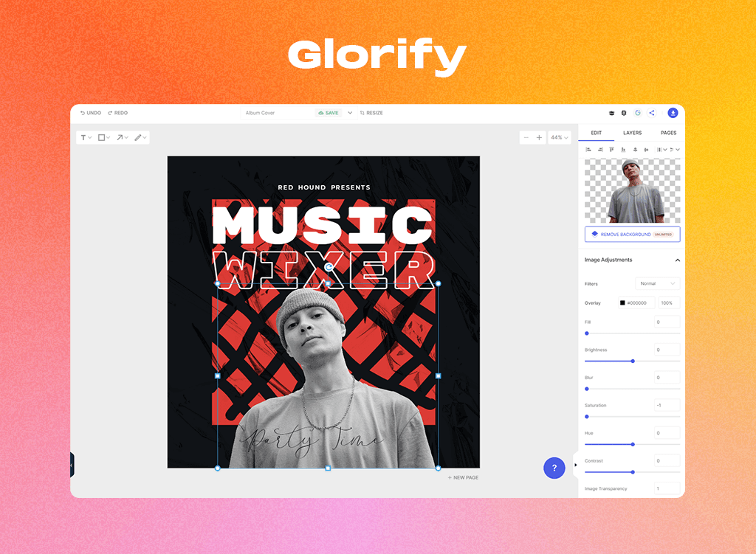Click the image preview thumbnail in panel
This screenshot has width=756, height=554.
[x=632, y=191]
